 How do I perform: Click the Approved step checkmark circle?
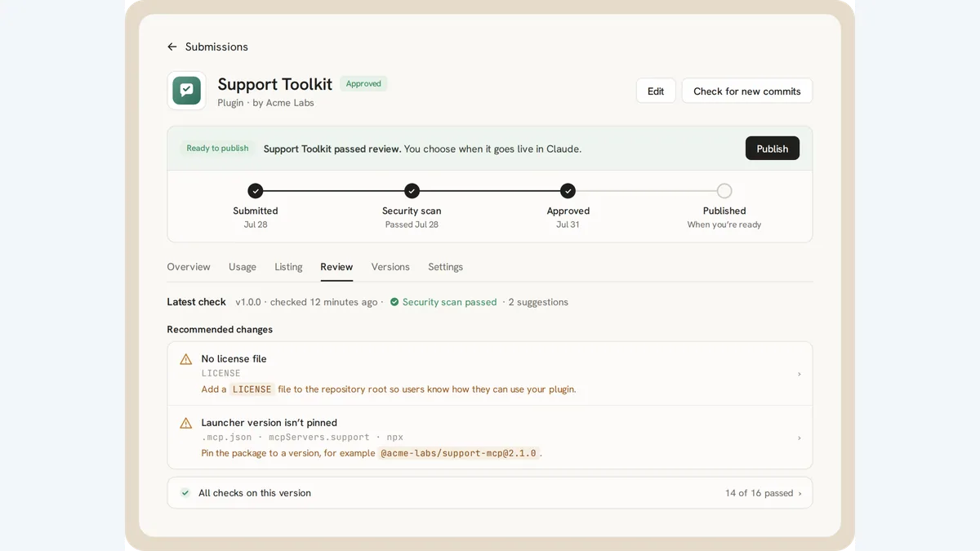pos(568,191)
